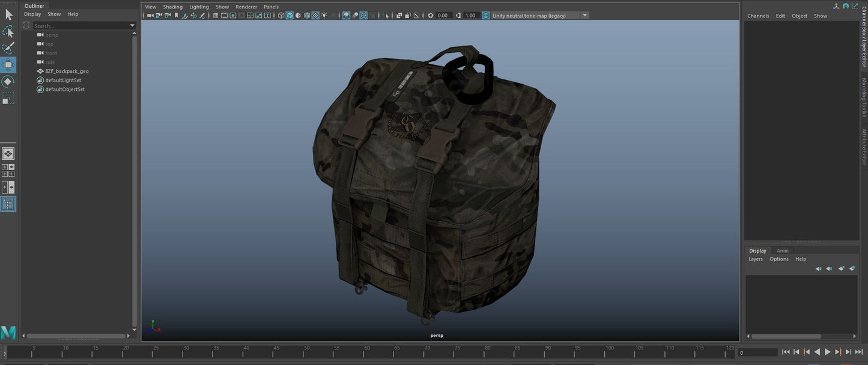868x365 pixels.
Task: Choose the Move tool in toolbox
Action: click(8, 65)
